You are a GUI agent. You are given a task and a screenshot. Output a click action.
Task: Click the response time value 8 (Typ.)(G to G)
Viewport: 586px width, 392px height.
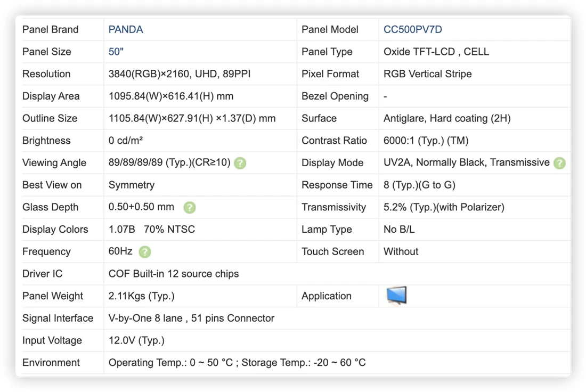(x=419, y=185)
